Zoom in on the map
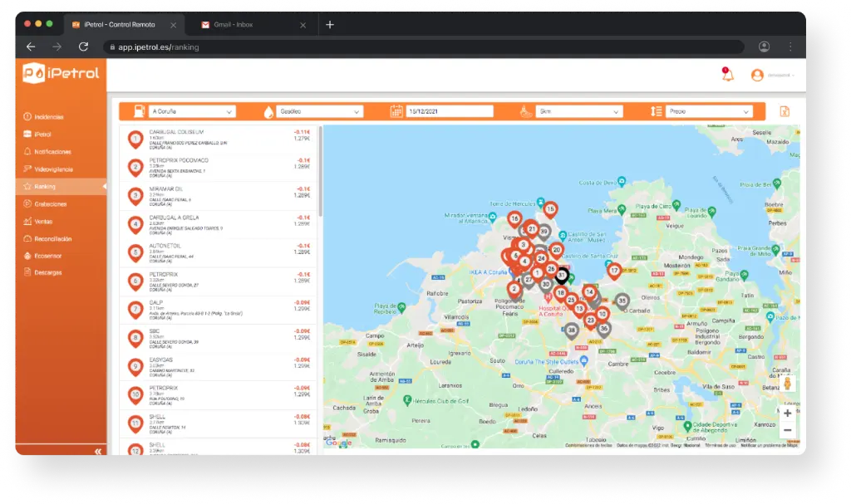851x504 pixels. pos(787,413)
